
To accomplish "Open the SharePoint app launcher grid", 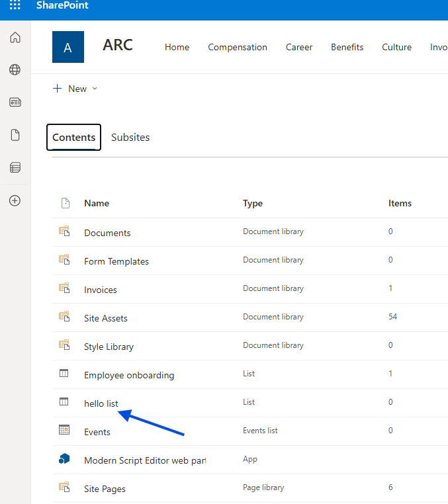I will point(15,5).
